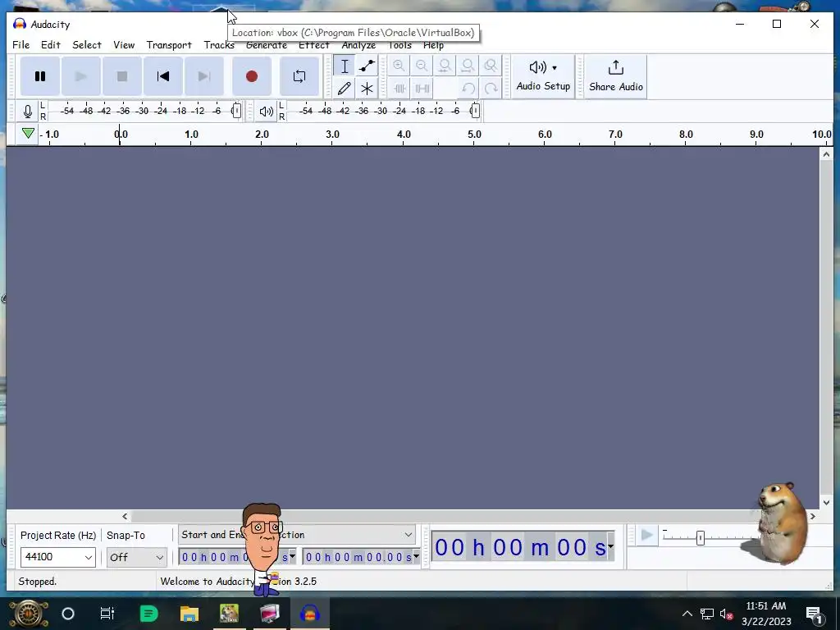Viewport: 840px width, 630px height.
Task: Click the horizontal scrollbar left arrow
Action: 125,517
